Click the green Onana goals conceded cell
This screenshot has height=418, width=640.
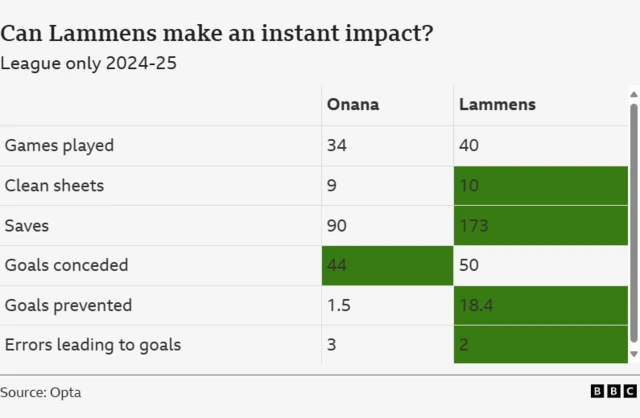(386, 265)
